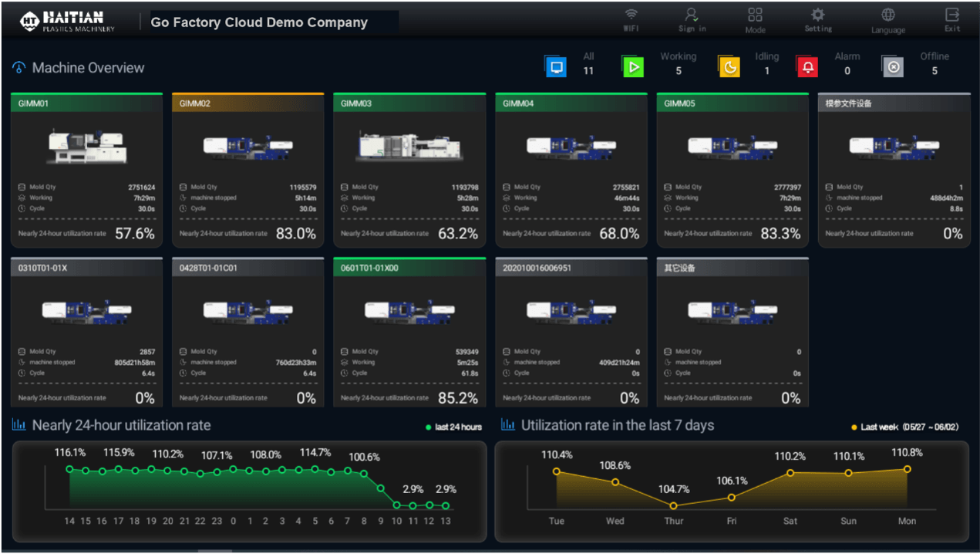Click Sign in at the top
Viewport: 980px width, 554px height.
tap(690, 19)
